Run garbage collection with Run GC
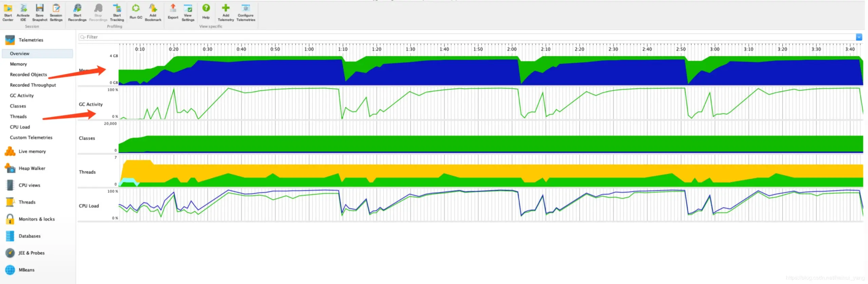Viewport: 868px width, 284px height. point(136,11)
